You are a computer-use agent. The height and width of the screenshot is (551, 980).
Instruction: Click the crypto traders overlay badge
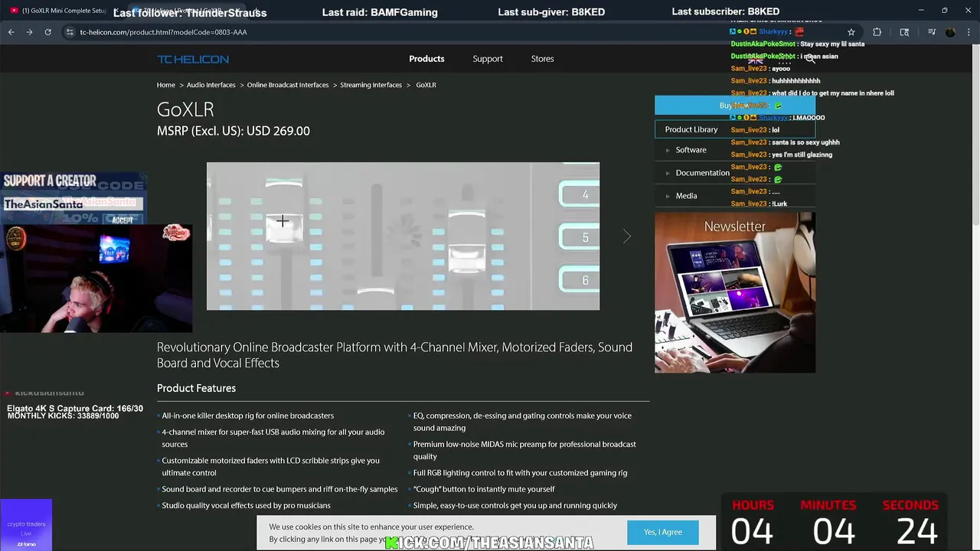(26, 525)
